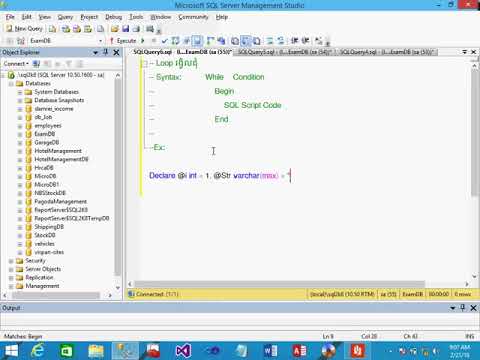Image resolution: width=480 pixels, height=360 pixels.
Task: Click the Change Connection icon beside database box
Action: point(21,41)
